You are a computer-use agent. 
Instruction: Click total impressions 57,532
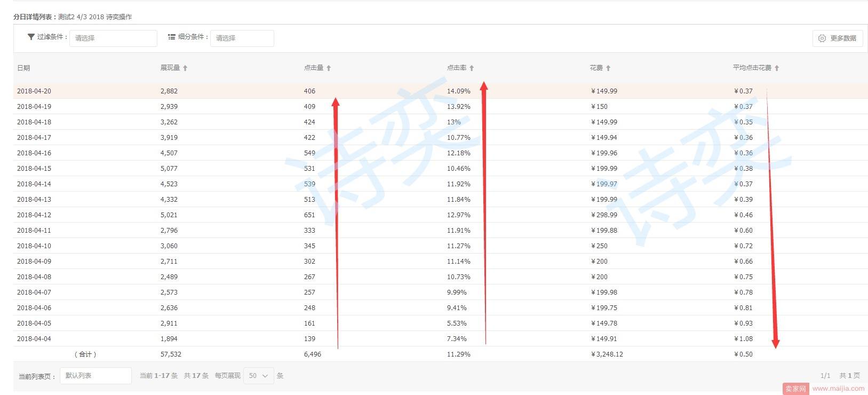(171, 354)
